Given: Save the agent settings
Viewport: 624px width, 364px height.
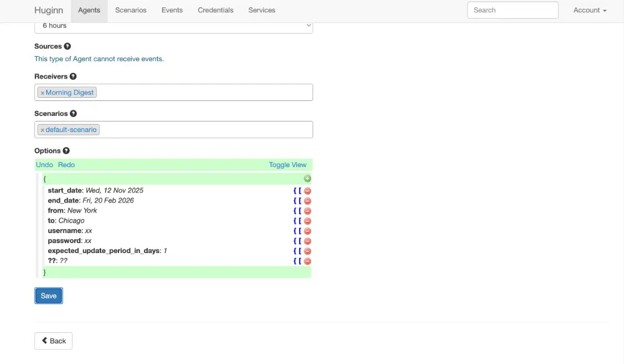Looking at the screenshot, I should [49, 296].
